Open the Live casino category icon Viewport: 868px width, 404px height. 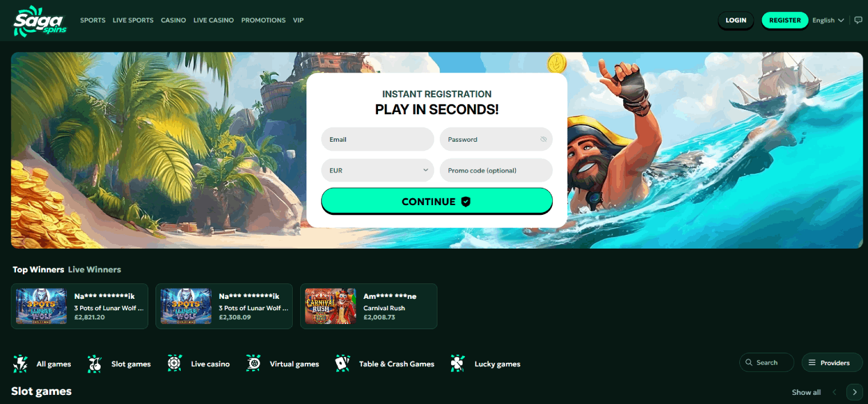point(174,363)
